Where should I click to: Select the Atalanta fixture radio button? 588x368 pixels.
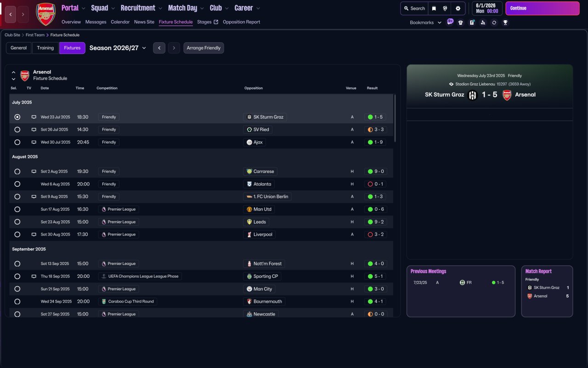tap(17, 184)
